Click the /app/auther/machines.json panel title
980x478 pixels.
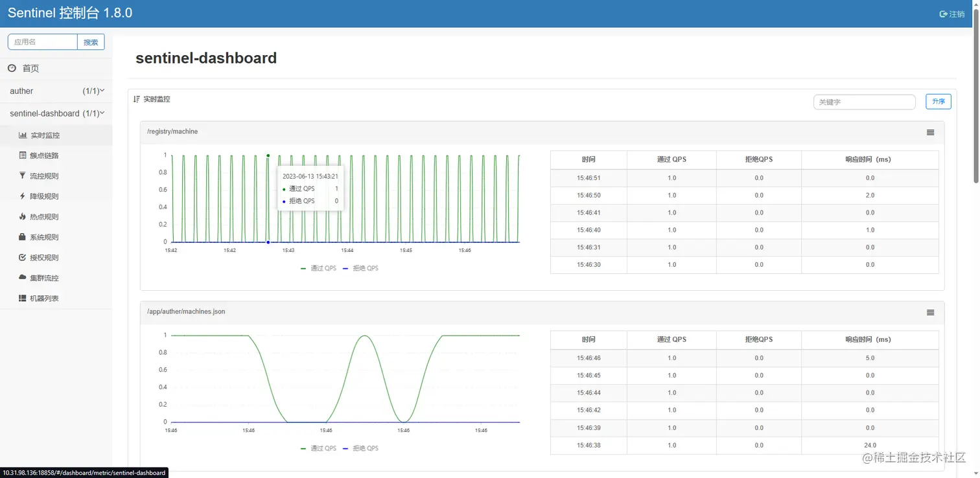click(x=186, y=312)
